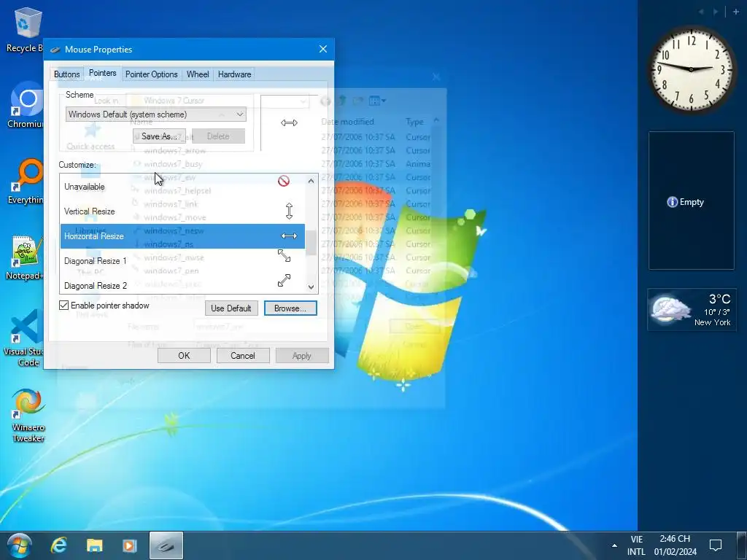747x560 pixels.
Task: Open Internet Explorer from the taskbar
Action: [x=59, y=545]
